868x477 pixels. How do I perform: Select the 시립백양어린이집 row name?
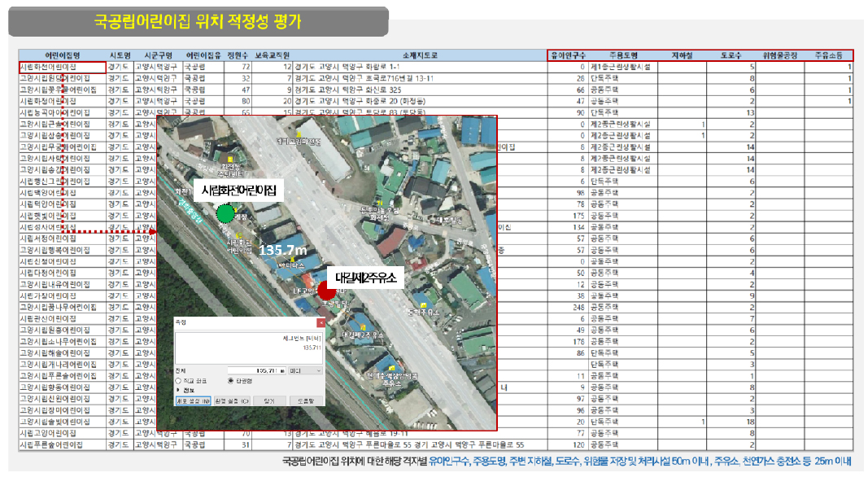62,193
